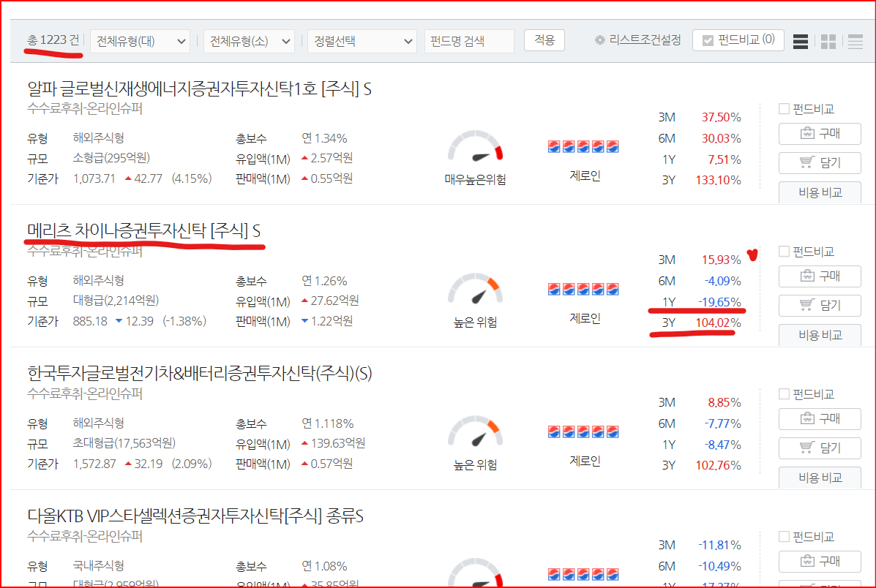The image size is (876, 588).
Task: Switch to grid view icon
Action: [828, 42]
